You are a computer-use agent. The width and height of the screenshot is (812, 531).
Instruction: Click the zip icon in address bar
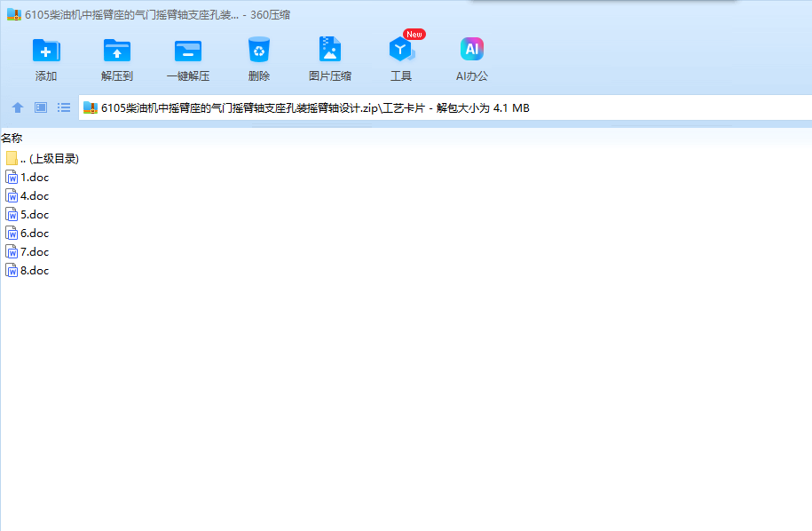tap(91, 107)
